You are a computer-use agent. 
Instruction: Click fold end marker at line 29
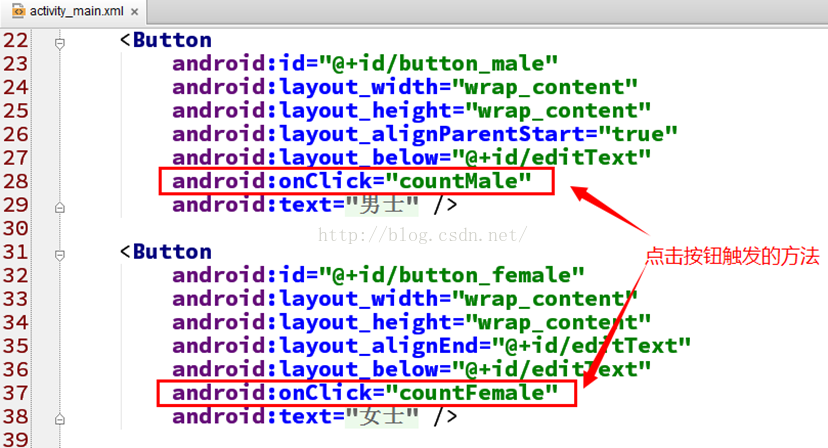click(60, 208)
